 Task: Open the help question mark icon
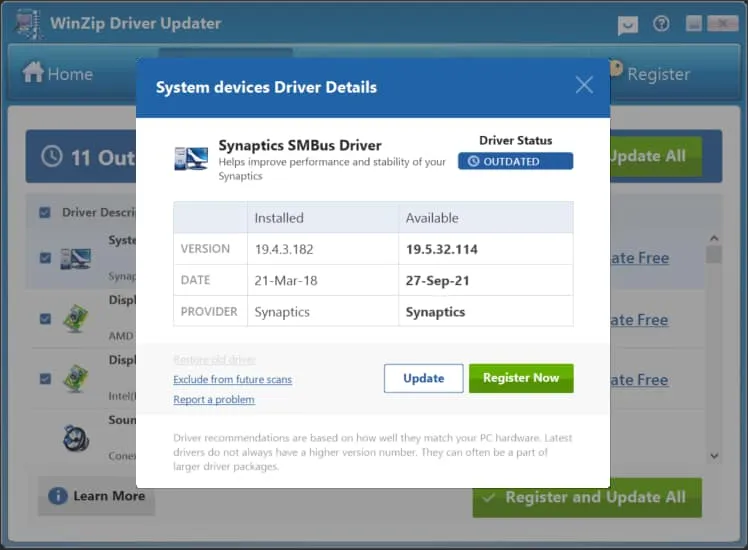(661, 23)
